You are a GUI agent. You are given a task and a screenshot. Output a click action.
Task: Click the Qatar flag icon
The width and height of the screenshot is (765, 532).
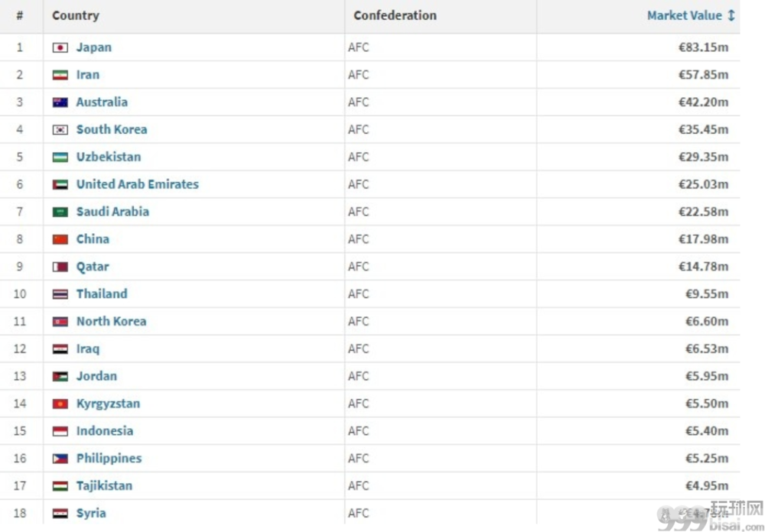pos(60,267)
